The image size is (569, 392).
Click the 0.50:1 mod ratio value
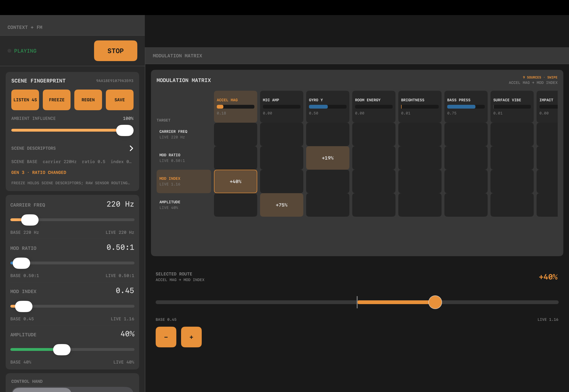120,247
